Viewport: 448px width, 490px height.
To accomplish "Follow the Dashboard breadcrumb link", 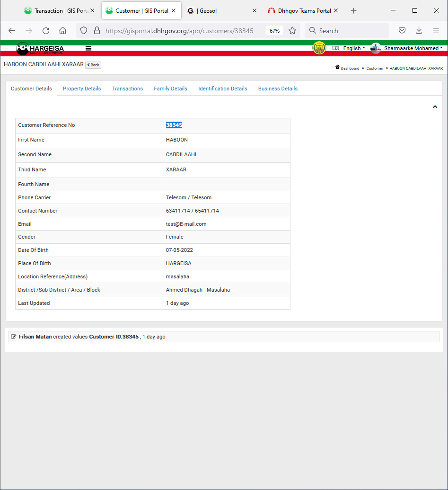I will (x=350, y=68).
